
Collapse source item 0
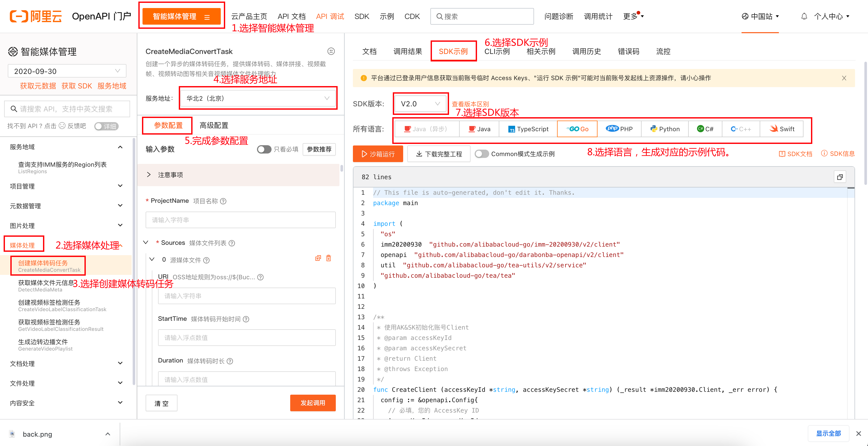pos(152,260)
